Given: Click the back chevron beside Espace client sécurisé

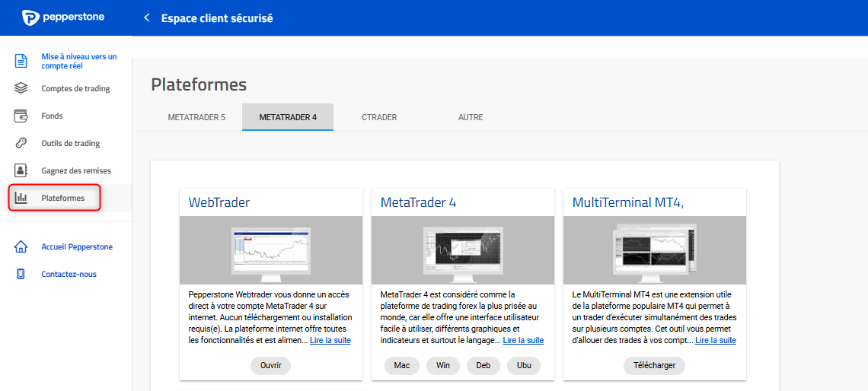Looking at the screenshot, I should tap(147, 17).
